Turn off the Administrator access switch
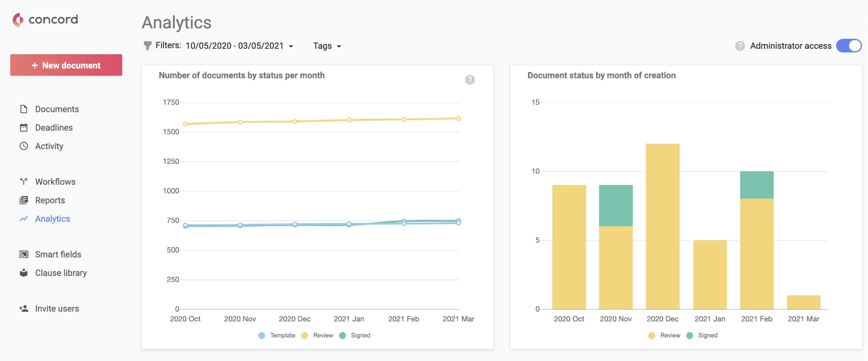 849,46
